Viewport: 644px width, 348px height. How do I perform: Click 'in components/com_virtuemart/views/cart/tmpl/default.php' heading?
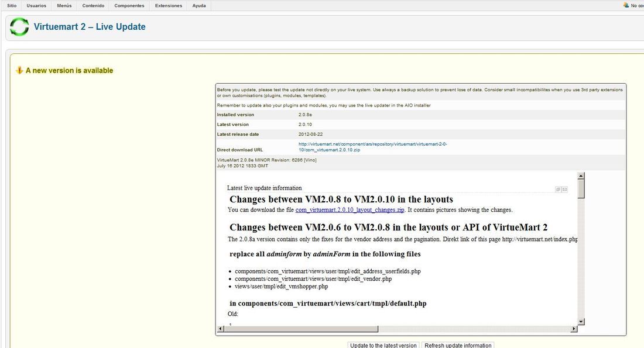[328, 304]
